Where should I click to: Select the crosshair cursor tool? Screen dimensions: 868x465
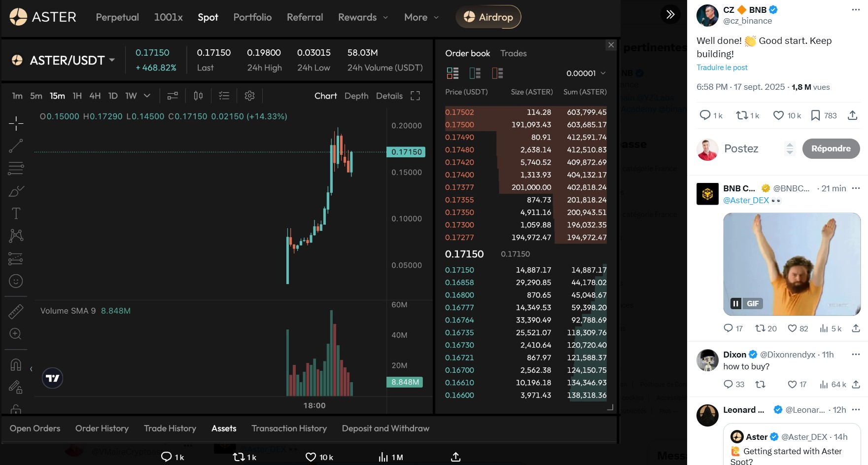16,123
